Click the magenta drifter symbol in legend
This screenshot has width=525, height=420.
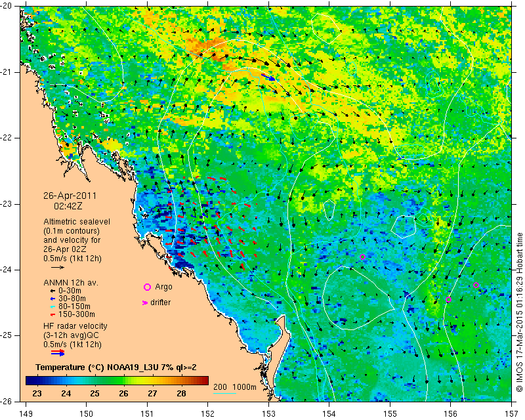point(145,303)
